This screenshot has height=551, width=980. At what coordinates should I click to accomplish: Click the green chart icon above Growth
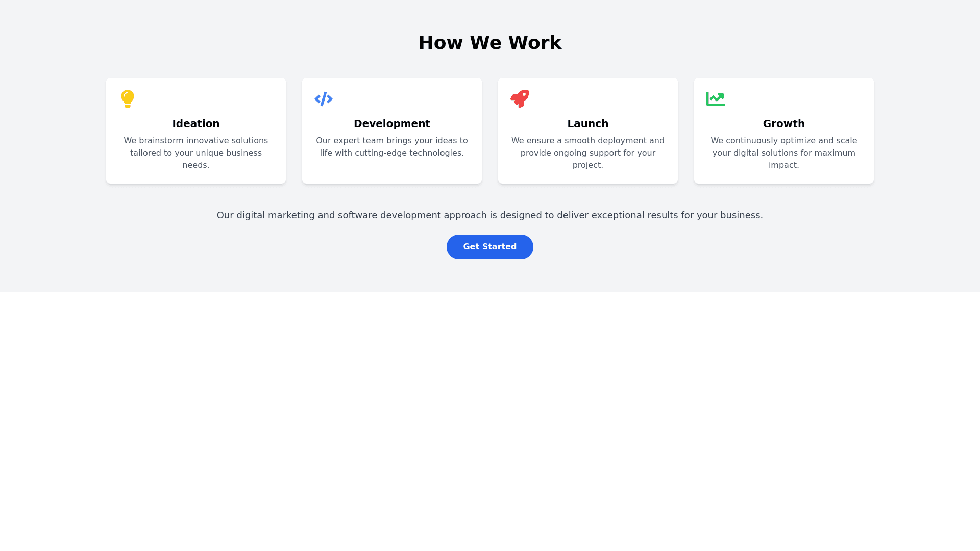(x=715, y=99)
